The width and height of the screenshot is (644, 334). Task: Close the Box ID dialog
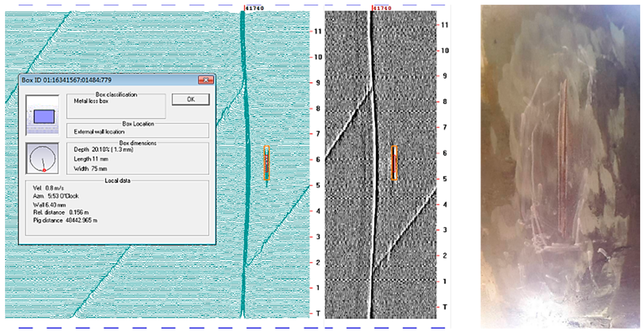click(206, 80)
